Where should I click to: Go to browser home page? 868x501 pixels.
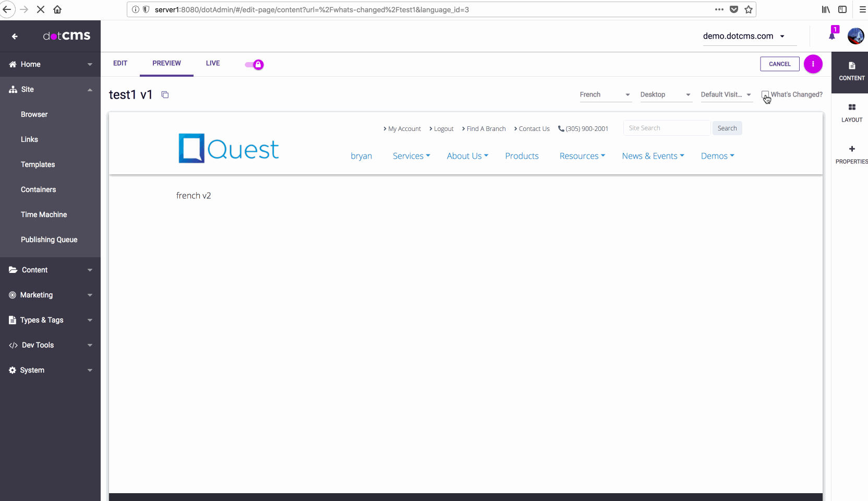coord(57,9)
